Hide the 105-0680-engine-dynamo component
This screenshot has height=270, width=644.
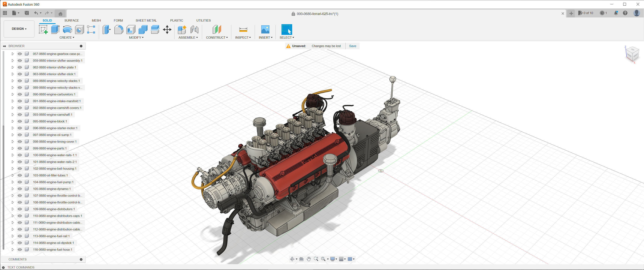coord(20,189)
